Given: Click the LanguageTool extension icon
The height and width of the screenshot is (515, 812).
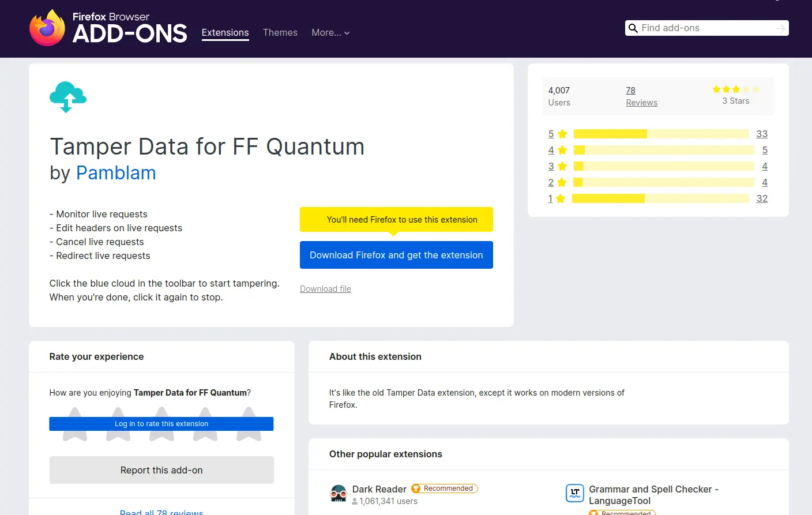Looking at the screenshot, I should pyautogui.click(x=575, y=493).
